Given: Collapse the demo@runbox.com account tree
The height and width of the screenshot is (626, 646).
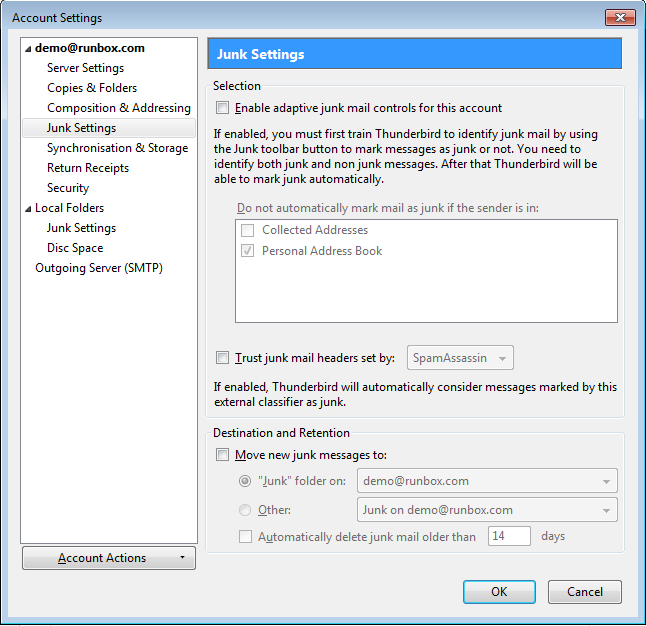Looking at the screenshot, I should (x=28, y=48).
